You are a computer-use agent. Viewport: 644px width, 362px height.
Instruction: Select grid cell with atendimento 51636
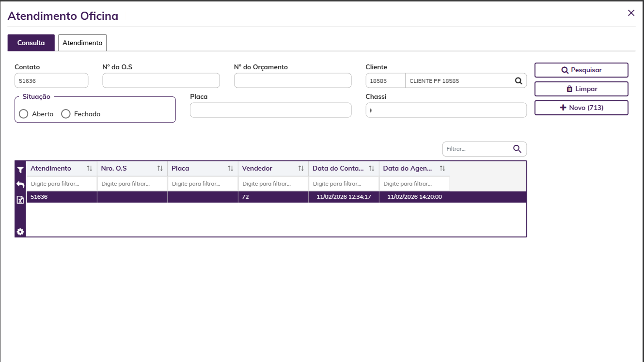coord(62,197)
